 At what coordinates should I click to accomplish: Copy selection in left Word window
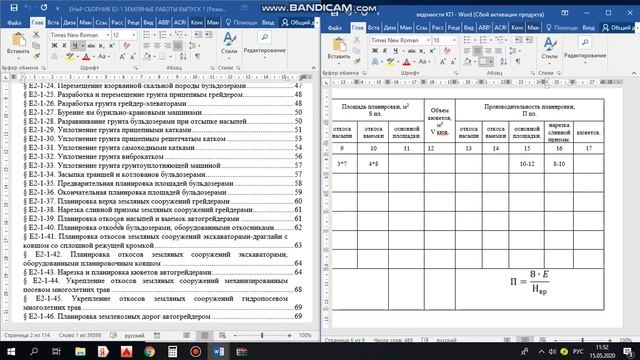tap(36, 45)
